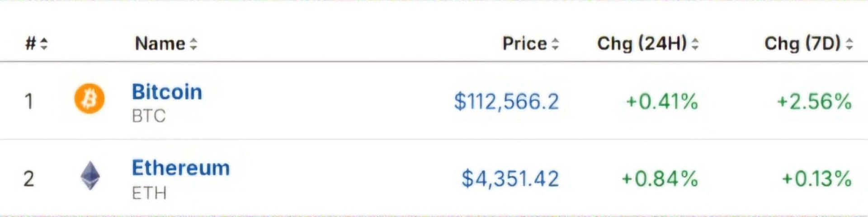
Task: Open the Ethereum name link
Action: [181, 168]
